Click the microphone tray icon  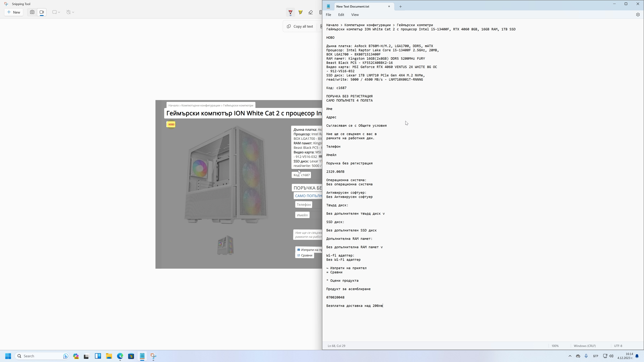click(x=586, y=356)
